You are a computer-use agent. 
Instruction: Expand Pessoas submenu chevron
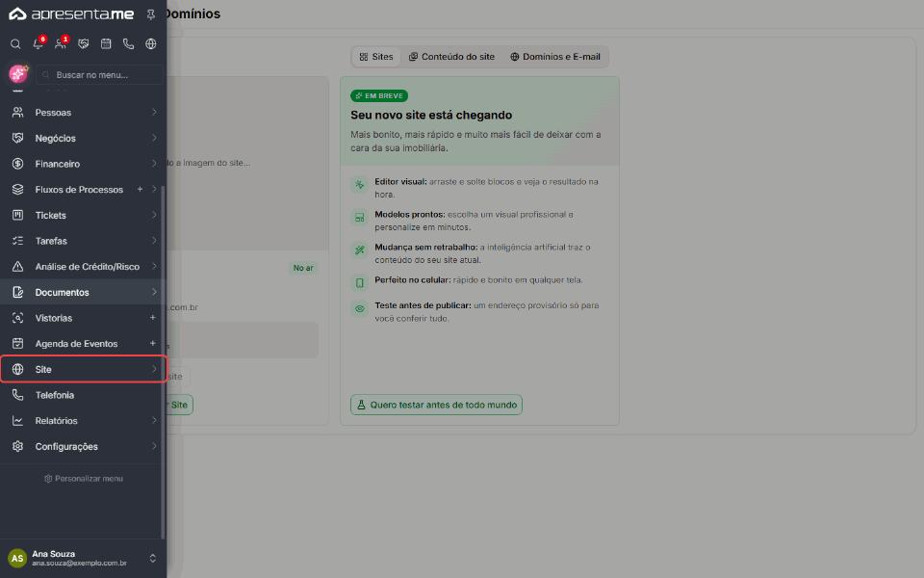[x=154, y=112]
